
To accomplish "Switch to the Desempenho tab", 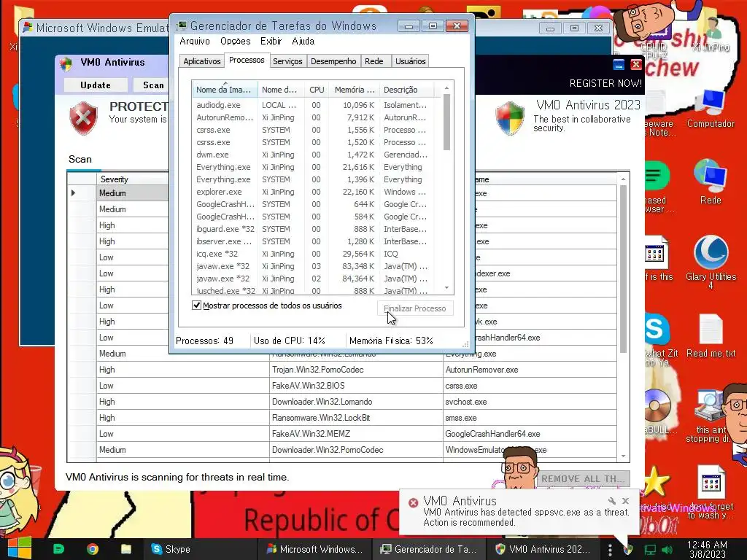I will click(x=333, y=61).
